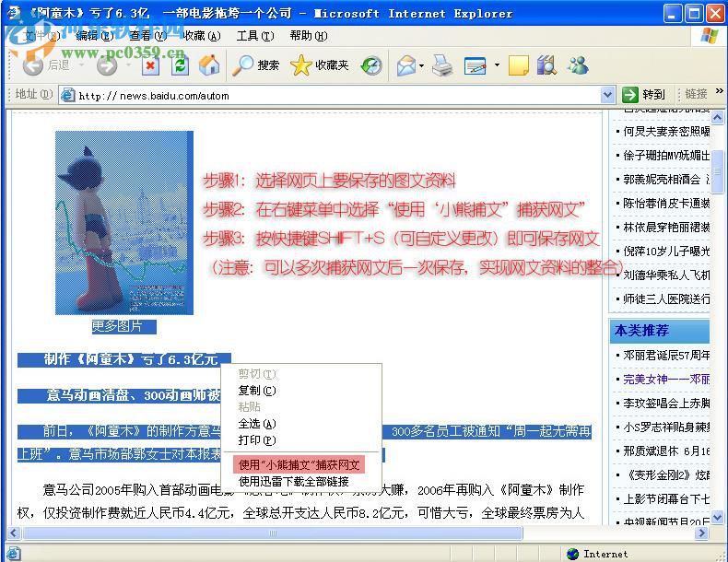Refresh the page with green arrows icon
This screenshot has height=562, width=728.
click(180, 65)
